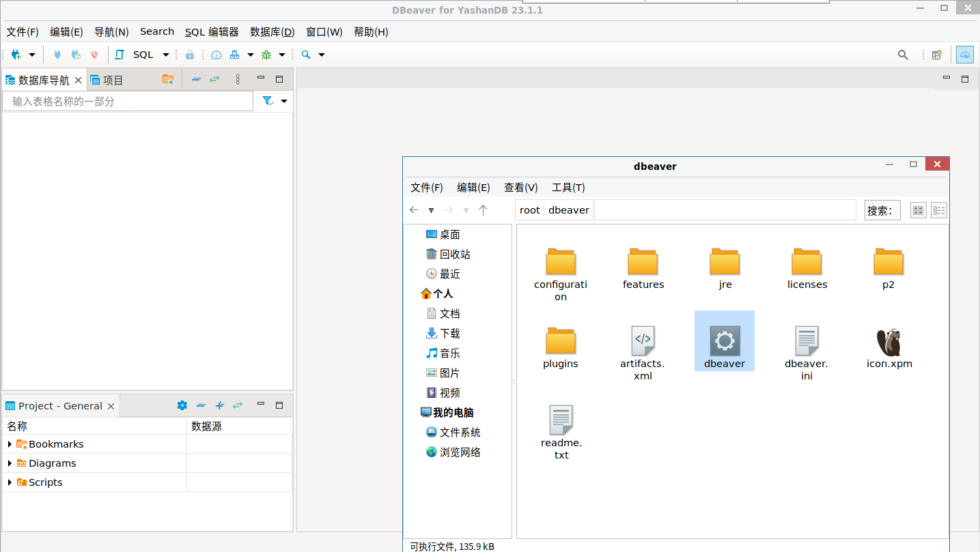980x552 pixels.
Task: Open the debug configurations dropdown arrow
Action: pyautogui.click(x=281, y=55)
